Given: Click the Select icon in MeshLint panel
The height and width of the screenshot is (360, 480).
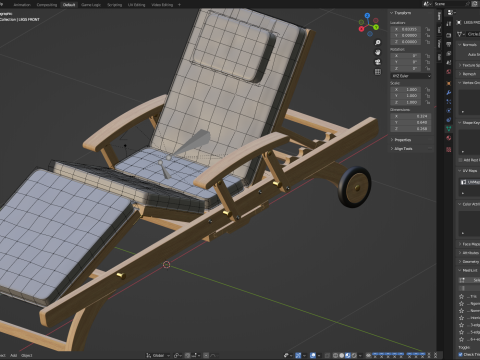Looking at the screenshot, I should [x=462, y=280].
